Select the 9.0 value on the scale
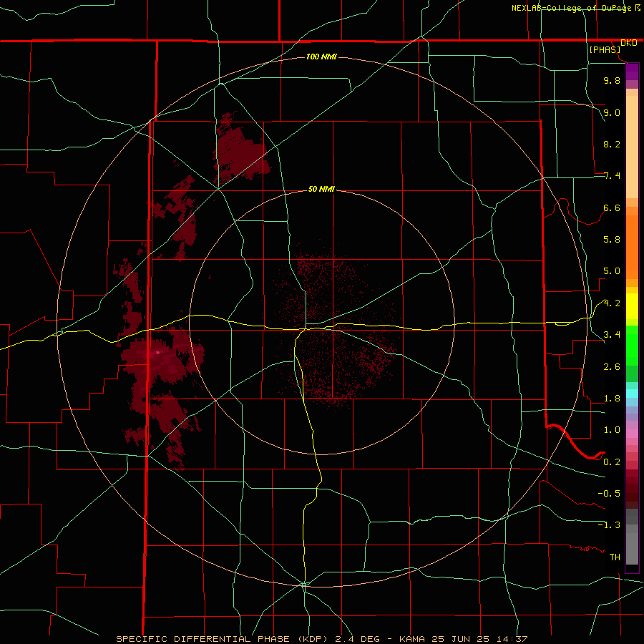The height and width of the screenshot is (644, 644). point(612,112)
